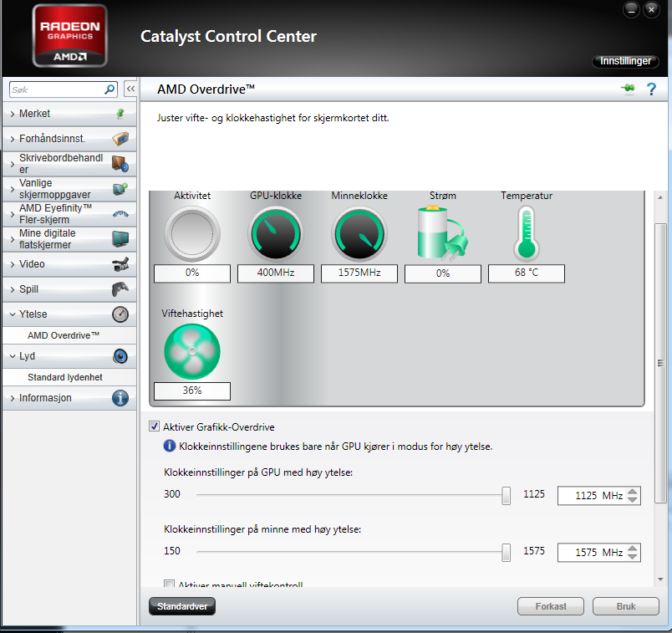This screenshot has width=672, height=633.
Task: Click the Forkast button
Action: click(551, 606)
